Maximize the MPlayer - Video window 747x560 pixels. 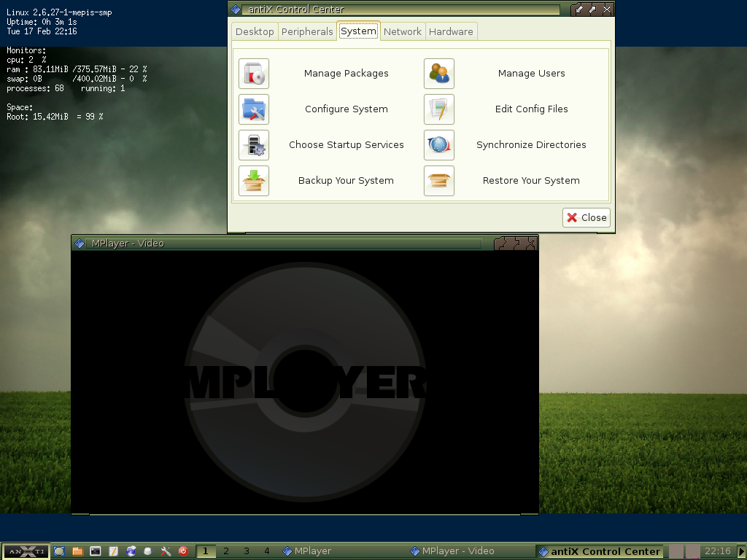516,244
